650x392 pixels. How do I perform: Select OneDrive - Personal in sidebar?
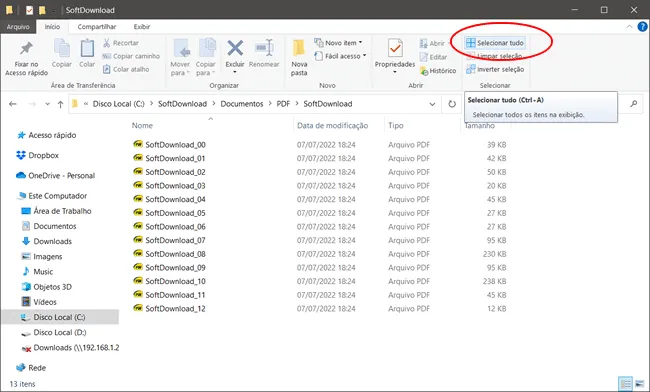pos(56,176)
